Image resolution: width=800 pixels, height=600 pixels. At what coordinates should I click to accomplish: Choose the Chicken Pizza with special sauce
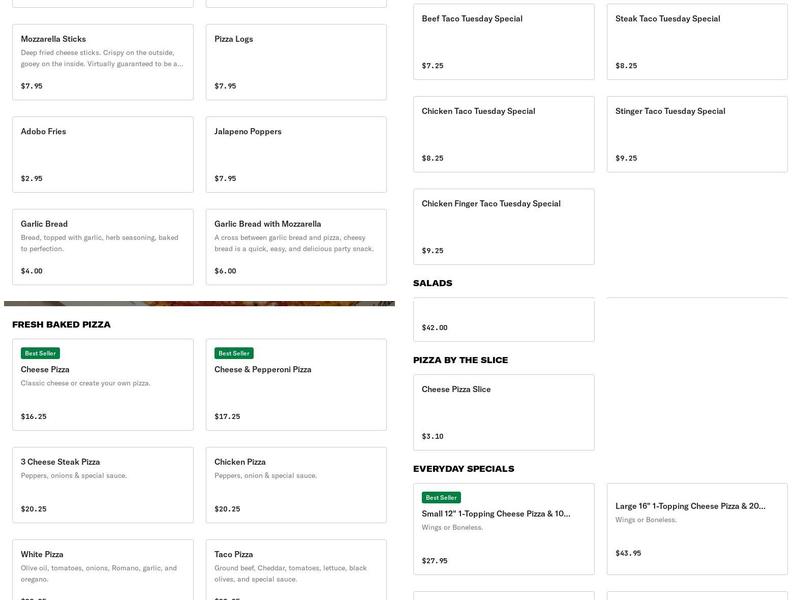(x=294, y=480)
